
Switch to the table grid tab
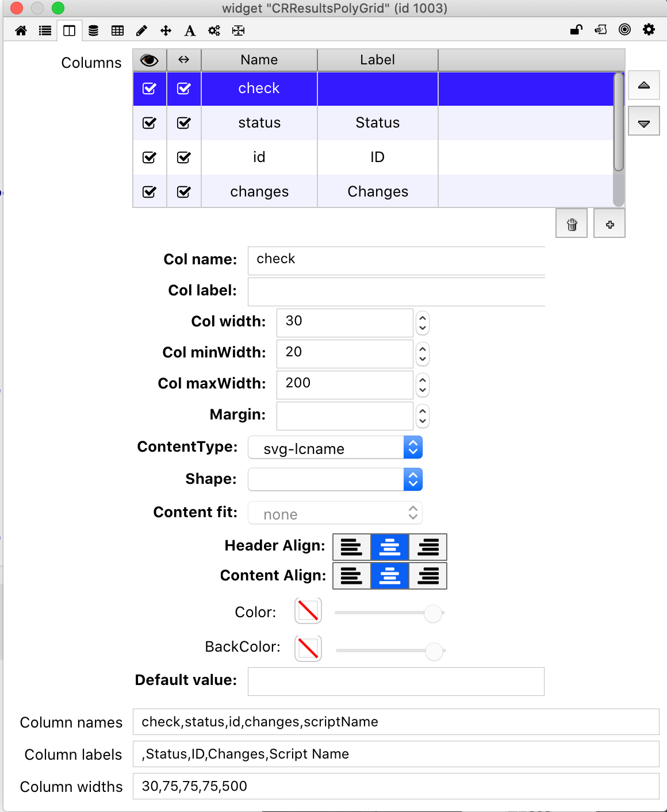click(x=117, y=30)
